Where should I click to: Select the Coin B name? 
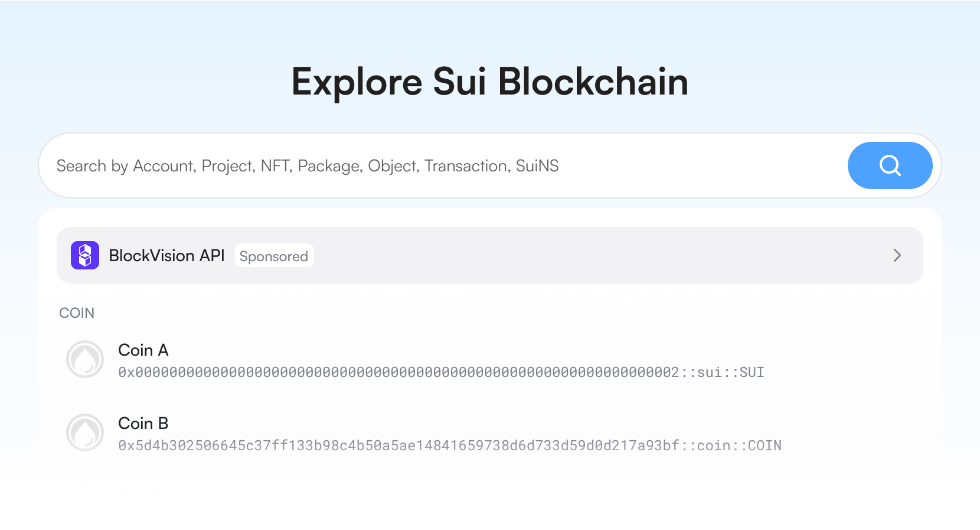click(143, 423)
